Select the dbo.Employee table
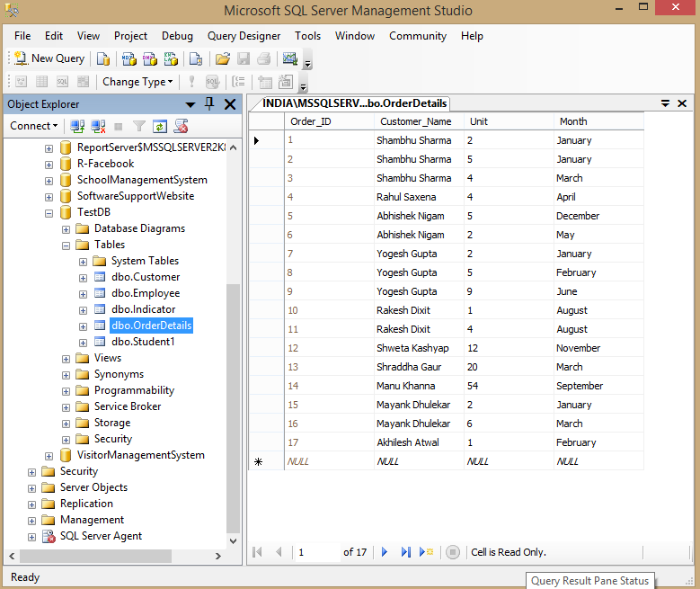This screenshot has height=589, width=700. point(146,293)
